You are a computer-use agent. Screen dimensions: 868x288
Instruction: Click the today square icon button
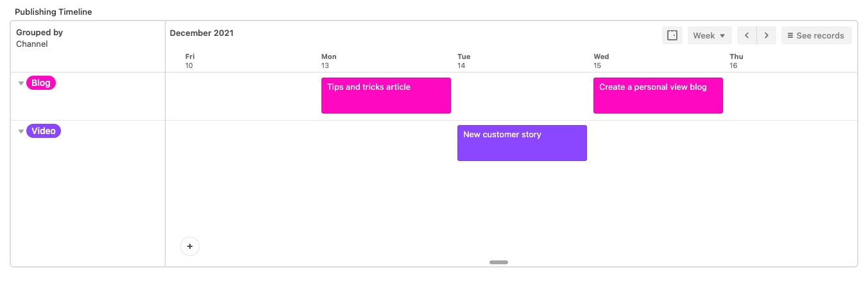coord(672,35)
